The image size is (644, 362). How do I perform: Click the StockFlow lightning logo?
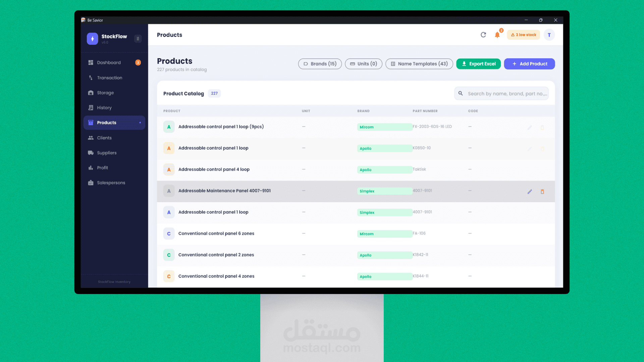pos(92,39)
